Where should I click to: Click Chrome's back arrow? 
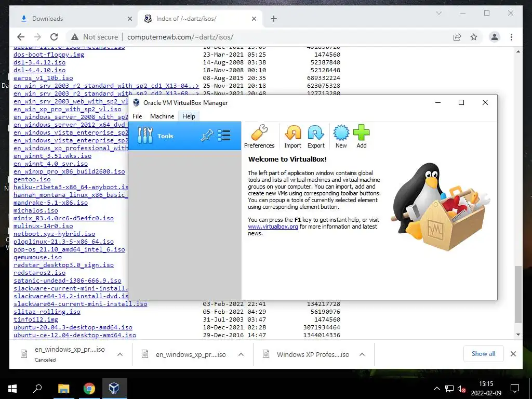pos(21,37)
